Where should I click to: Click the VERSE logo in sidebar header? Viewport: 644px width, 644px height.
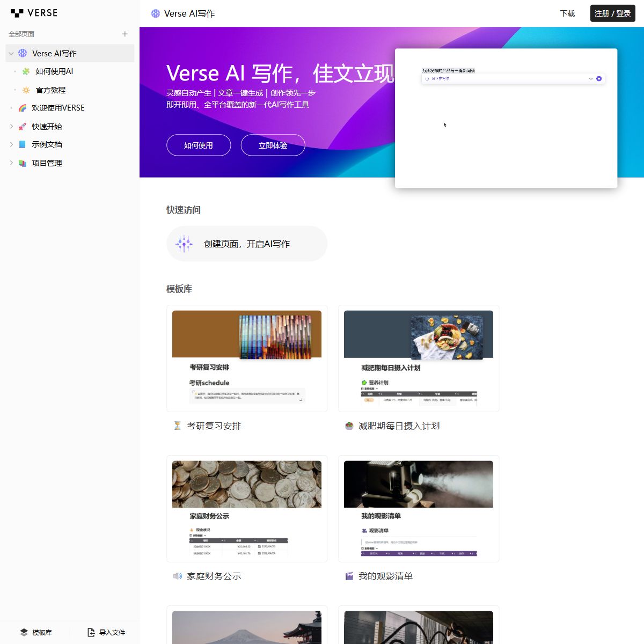(34, 13)
